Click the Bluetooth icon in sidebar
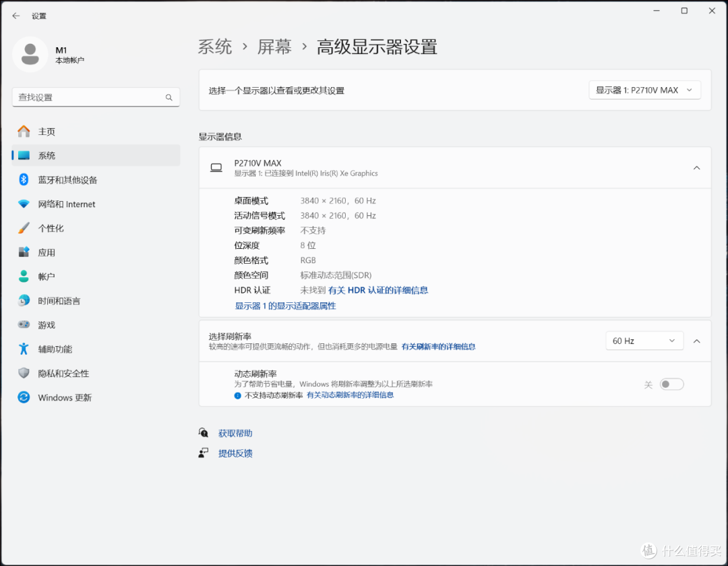Viewport: 728px width, 566px height. coord(24,179)
